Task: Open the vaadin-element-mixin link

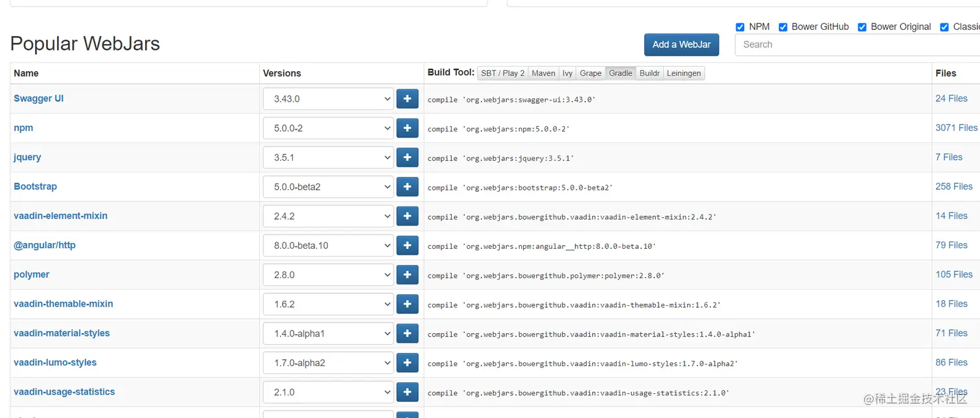Action: coord(60,216)
